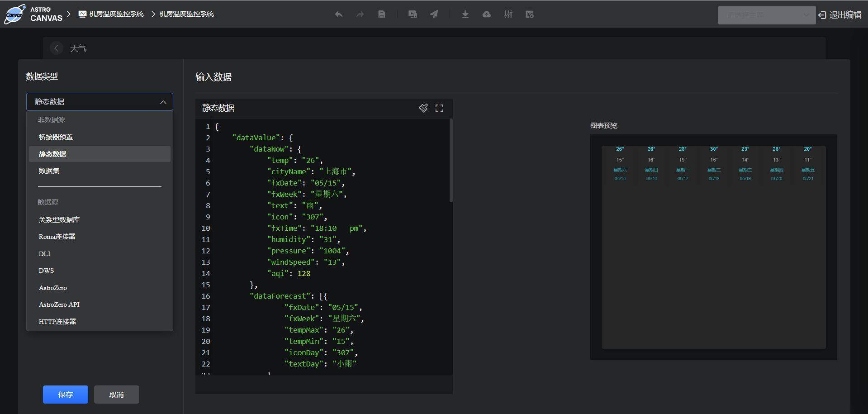Screen dimensions: 868x414
Task: Click the "humidity": "31" code line
Action: 304,239
